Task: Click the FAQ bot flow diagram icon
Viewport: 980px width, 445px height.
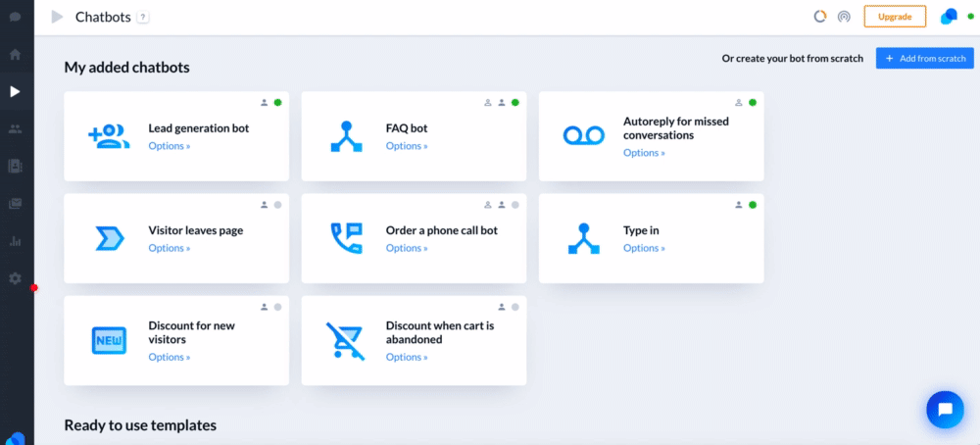Action: 346,136
